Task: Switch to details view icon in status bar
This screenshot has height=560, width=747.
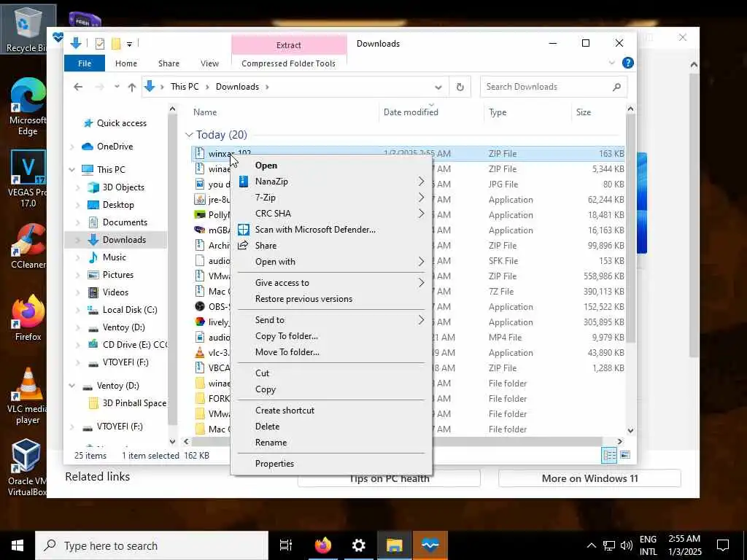Action: 609,455
